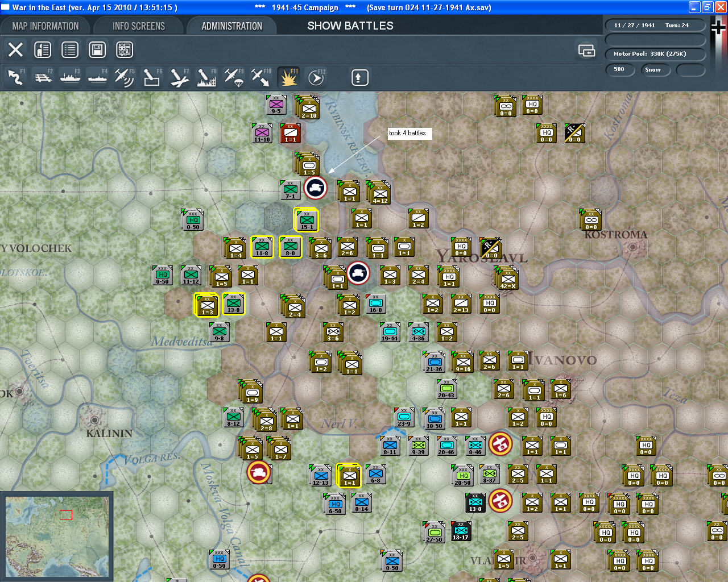728x582 pixels.
Task: Open the brick-grid pattern icon
Action: pos(125,49)
